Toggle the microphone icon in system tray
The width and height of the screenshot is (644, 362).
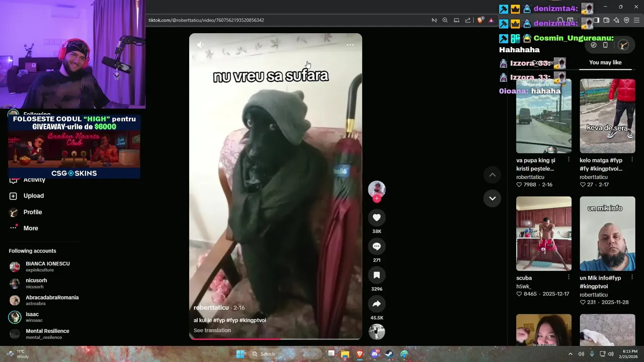592,354
